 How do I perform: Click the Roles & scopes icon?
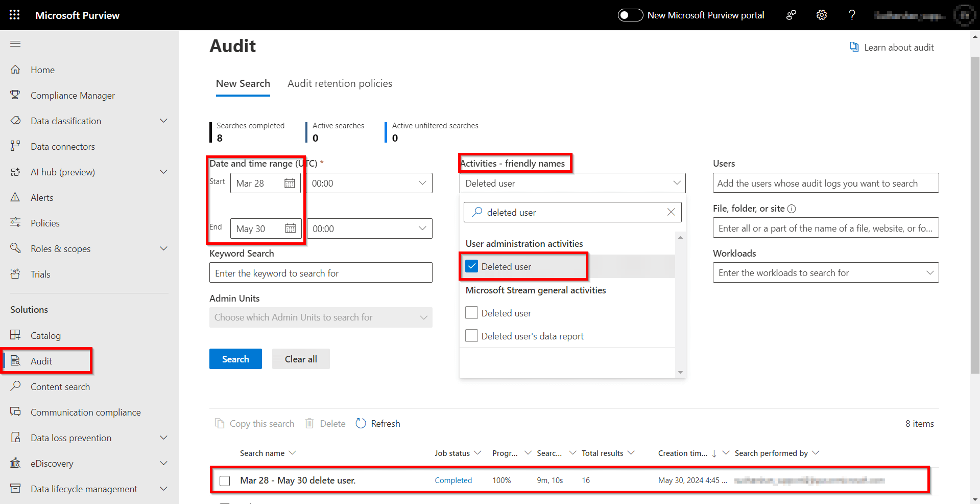[x=15, y=248]
